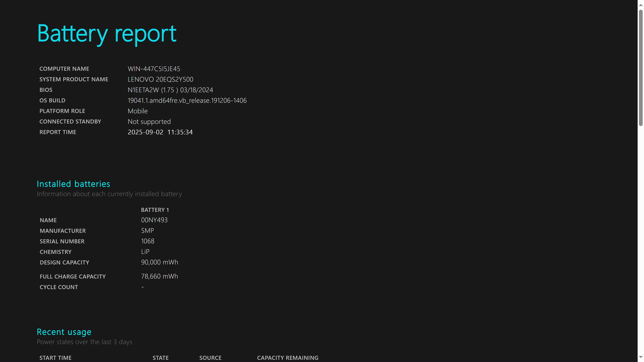Viewport: 644px width, 362px height.
Task: Click the 'Mobile' platform role value
Action: pos(138,111)
